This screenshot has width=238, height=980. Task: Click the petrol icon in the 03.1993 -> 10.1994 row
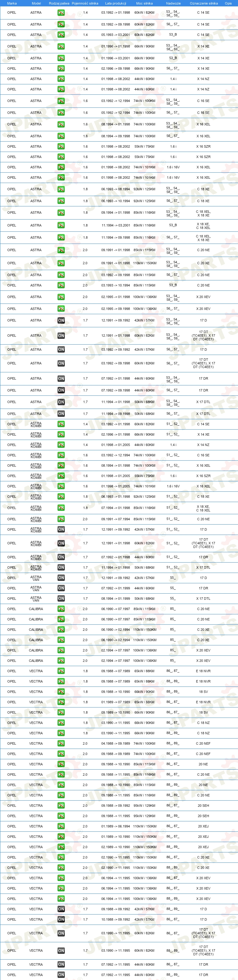[x=61, y=285]
